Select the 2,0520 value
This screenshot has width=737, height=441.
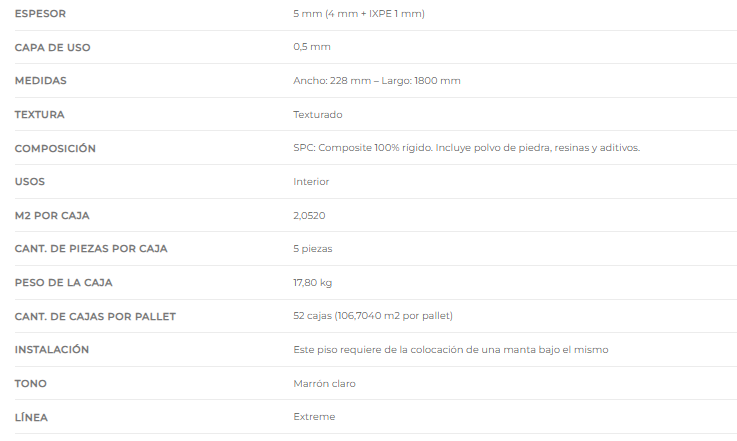tap(309, 216)
